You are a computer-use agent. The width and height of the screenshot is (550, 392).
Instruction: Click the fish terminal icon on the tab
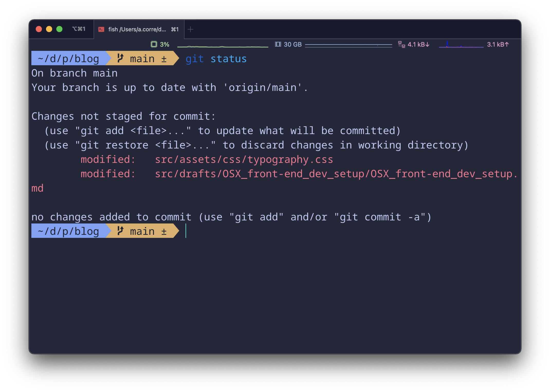pos(102,29)
